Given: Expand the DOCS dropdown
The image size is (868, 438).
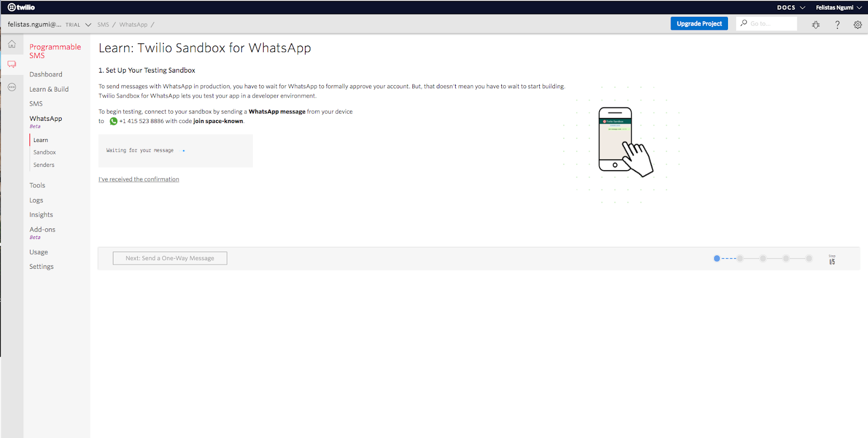Looking at the screenshot, I should [x=790, y=8].
